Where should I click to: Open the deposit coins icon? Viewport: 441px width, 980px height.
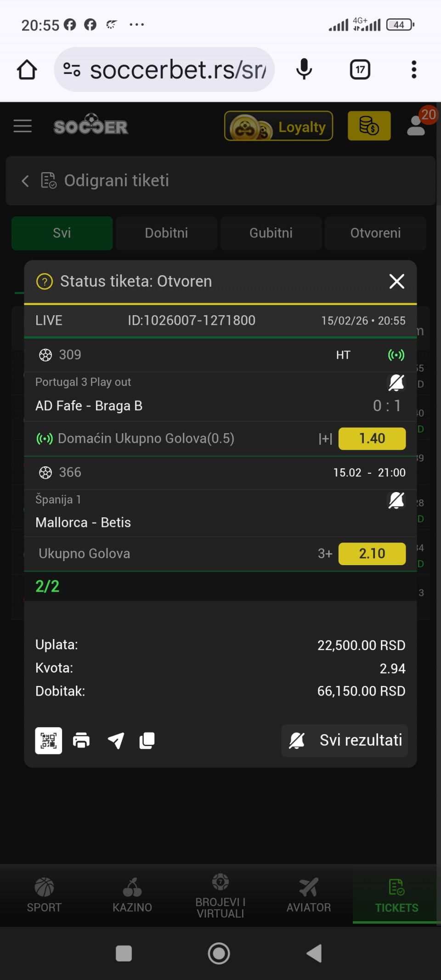point(369,126)
